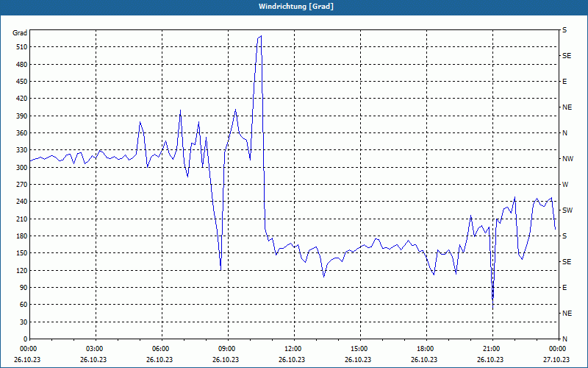Click the y-axis value 120
The image size is (588, 368).
[x=21, y=270]
